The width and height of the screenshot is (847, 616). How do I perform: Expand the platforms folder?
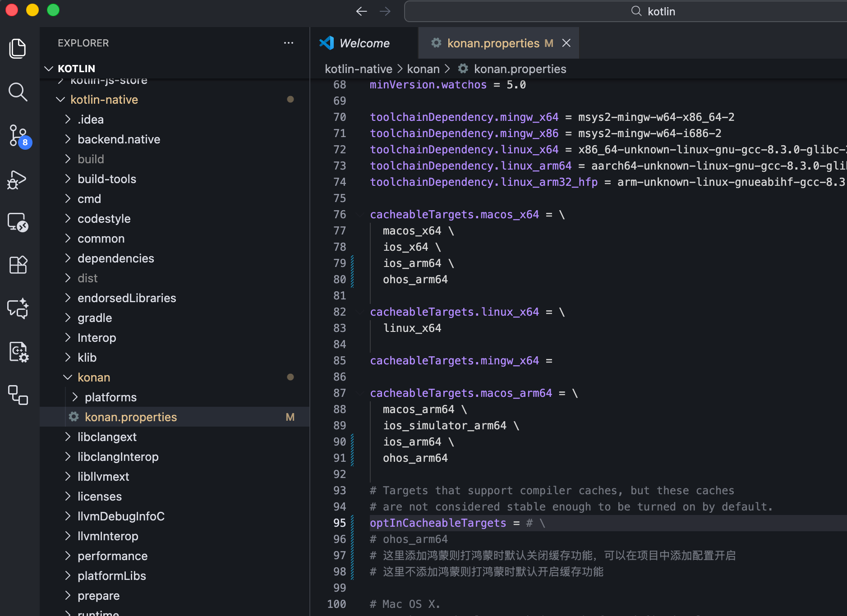pos(75,397)
